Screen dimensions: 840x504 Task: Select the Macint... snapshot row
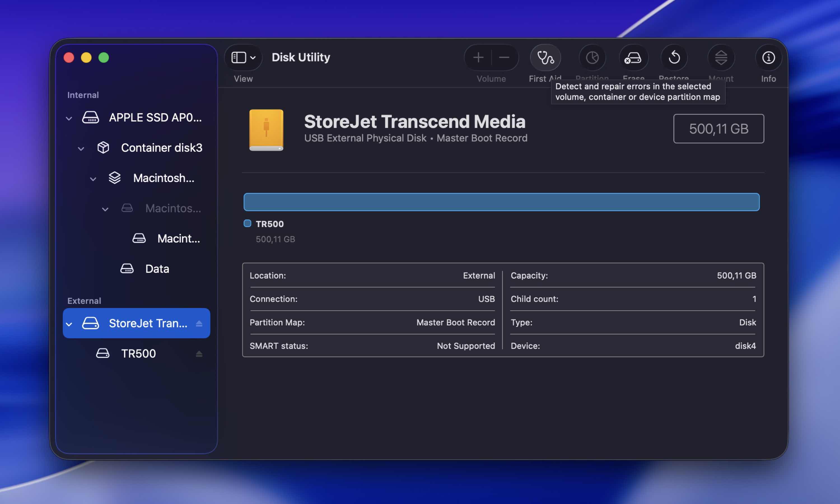[x=136, y=238]
